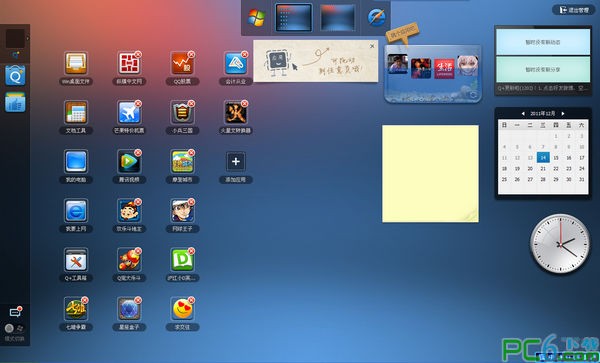Open the QQ stock chart app
Viewport: 600px width, 363px height.
pyautogui.click(x=182, y=63)
